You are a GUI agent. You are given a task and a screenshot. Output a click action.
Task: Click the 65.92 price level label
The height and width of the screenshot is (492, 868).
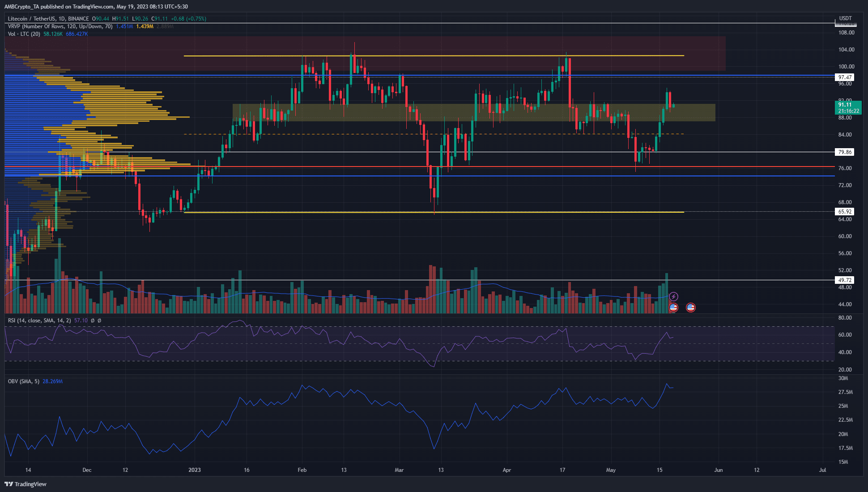coord(845,212)
